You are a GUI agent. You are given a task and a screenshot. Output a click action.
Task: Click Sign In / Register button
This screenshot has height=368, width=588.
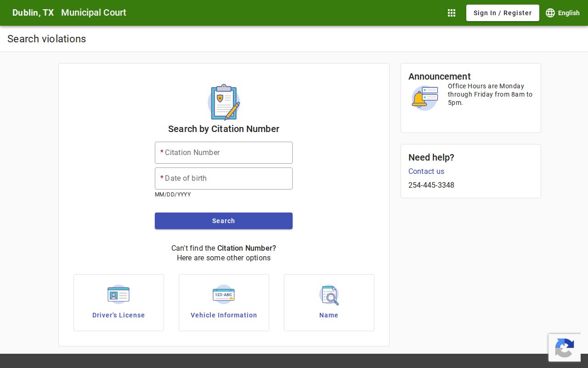503,13
